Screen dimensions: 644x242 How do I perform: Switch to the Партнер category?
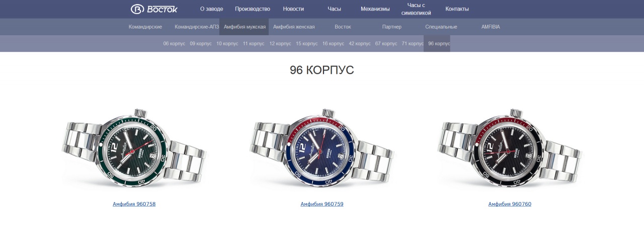(x=392, y=27)
